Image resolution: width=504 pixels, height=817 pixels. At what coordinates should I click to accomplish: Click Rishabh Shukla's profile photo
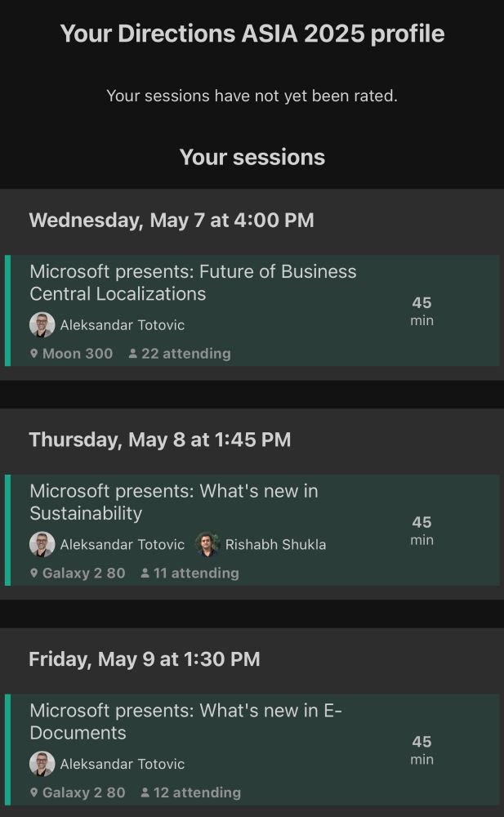[208, 544]
